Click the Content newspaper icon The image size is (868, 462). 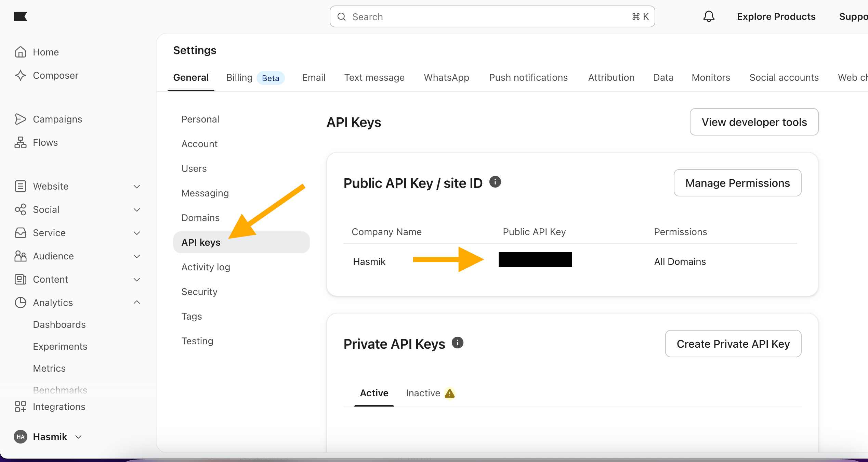click(x=21, y=279)
